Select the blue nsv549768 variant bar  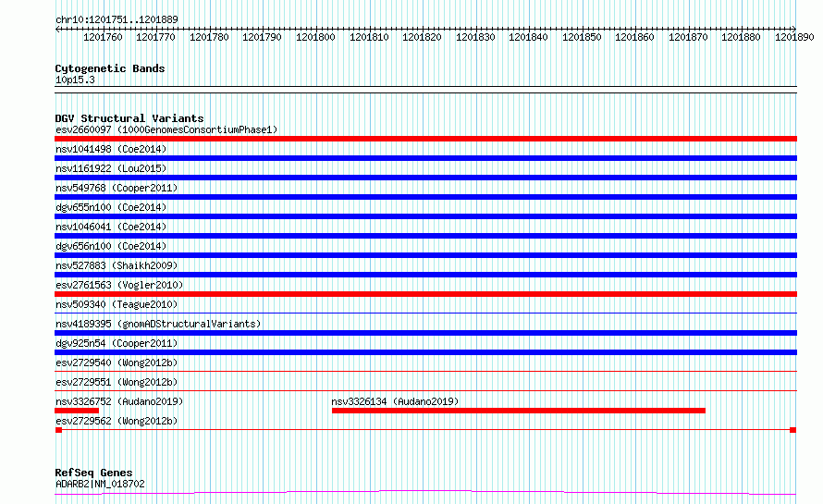click(425, 197)
